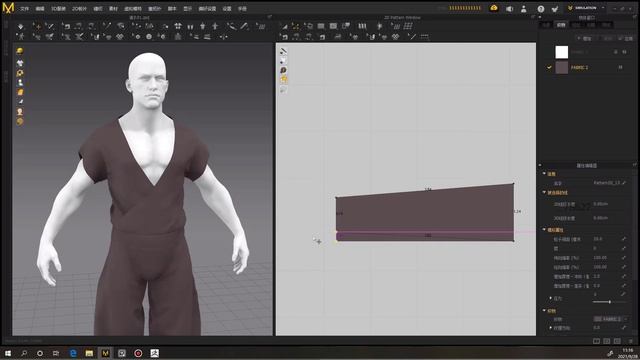
Task: Click the rightmost button beside 复制 in fabric list
Action: [626, 38]
